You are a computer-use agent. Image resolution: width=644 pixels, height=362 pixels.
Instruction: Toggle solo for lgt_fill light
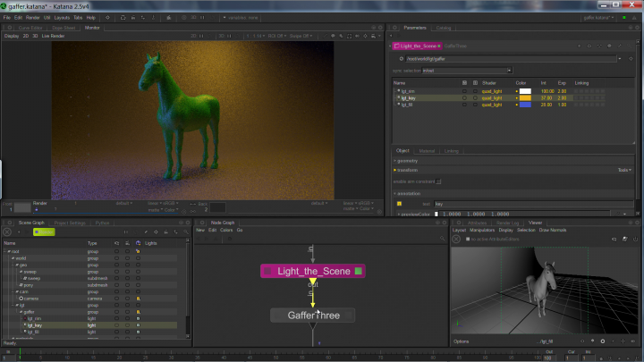coord(474,104)
